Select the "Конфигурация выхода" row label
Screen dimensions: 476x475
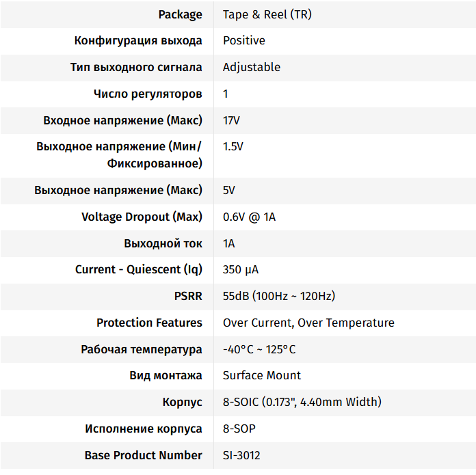tap(138, 40)
